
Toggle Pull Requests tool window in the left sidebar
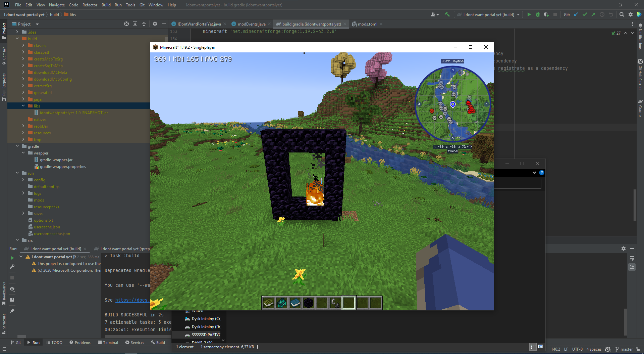tap(4, 87)
